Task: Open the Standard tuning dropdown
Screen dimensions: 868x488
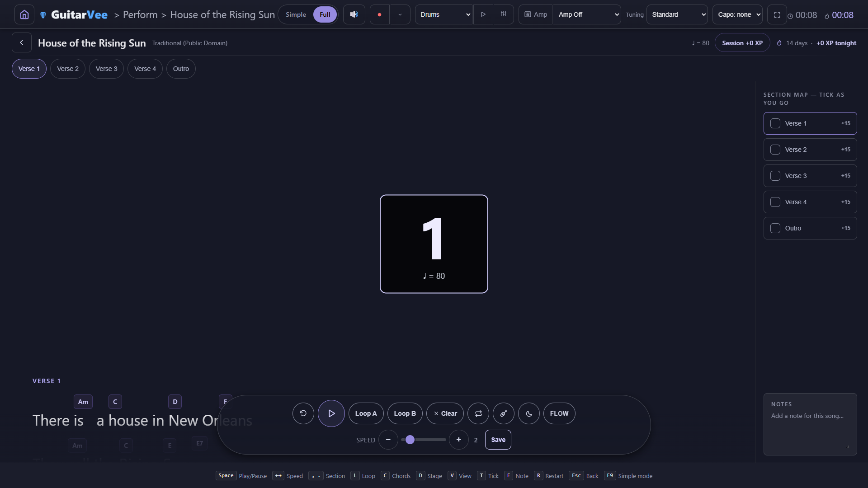Action: coord(677,14)
